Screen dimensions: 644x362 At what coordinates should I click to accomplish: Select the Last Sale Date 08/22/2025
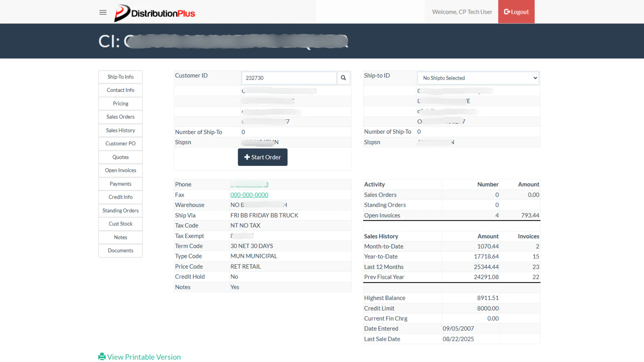pos(458,339)
